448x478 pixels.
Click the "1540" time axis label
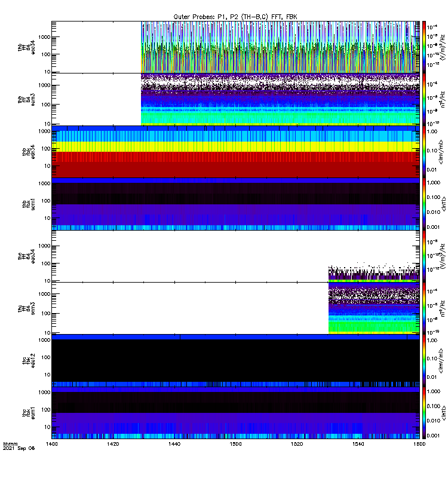(358, 444)
